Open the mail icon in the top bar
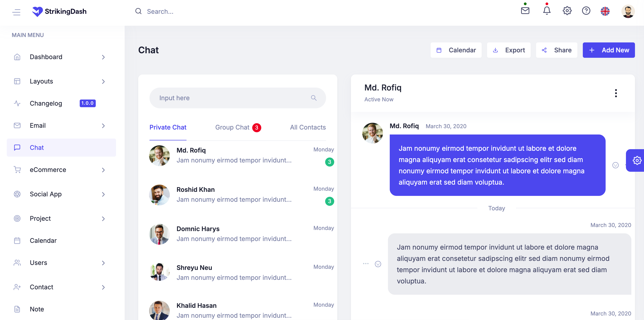Screen dimensions: 644x320 click(525, 11)
